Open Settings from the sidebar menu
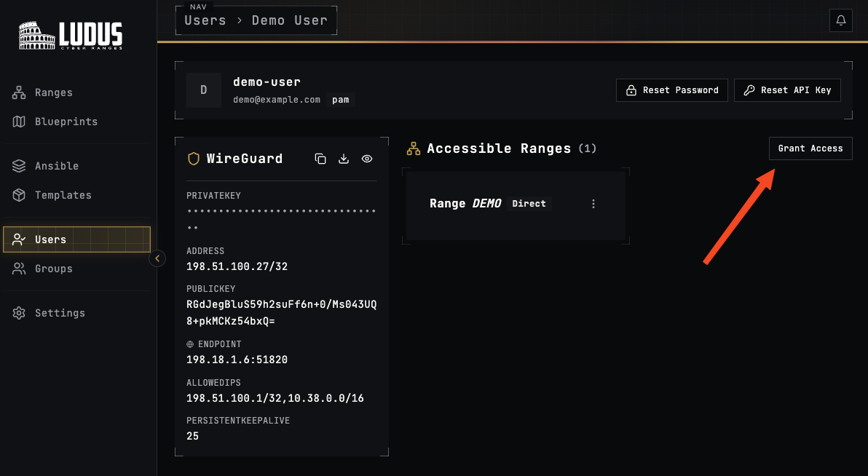Screen dimensions: 868x476 (x=60, y=313)
